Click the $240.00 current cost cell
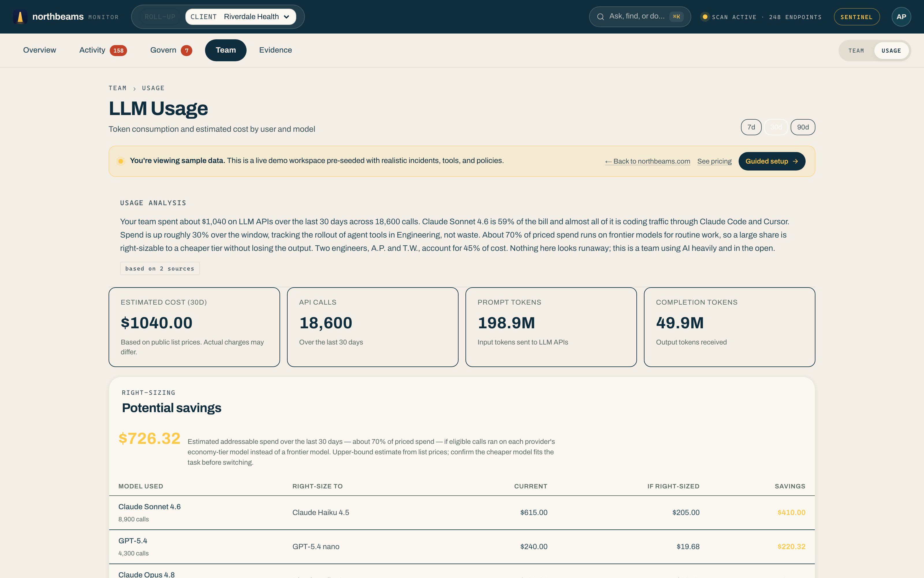Screen dimensions: 924x578 point(533,547)
